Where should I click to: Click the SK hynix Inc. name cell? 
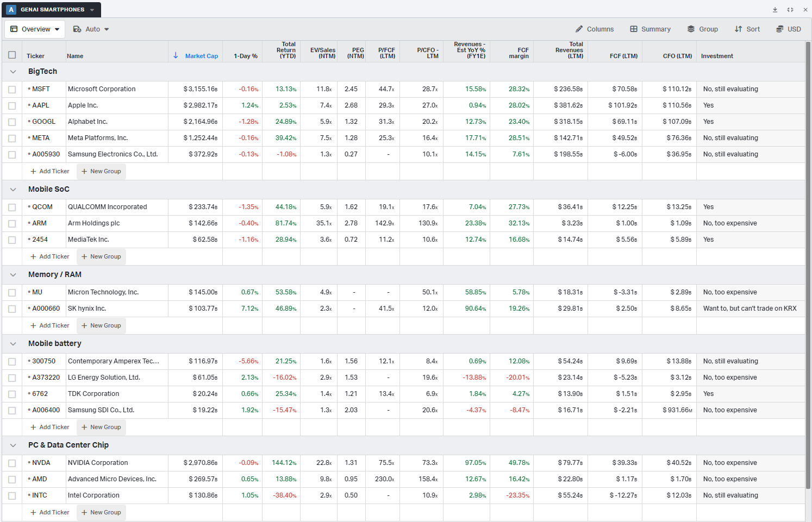(117, 309)
